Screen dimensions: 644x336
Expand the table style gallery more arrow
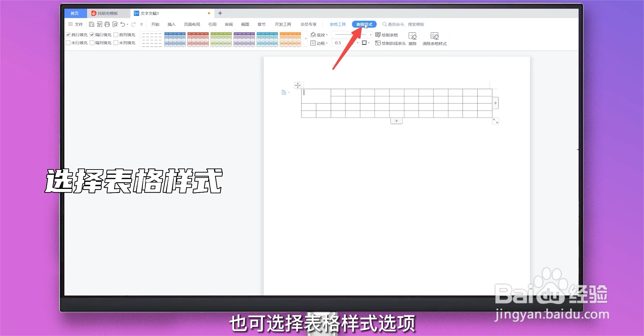(x=306, y=39)
